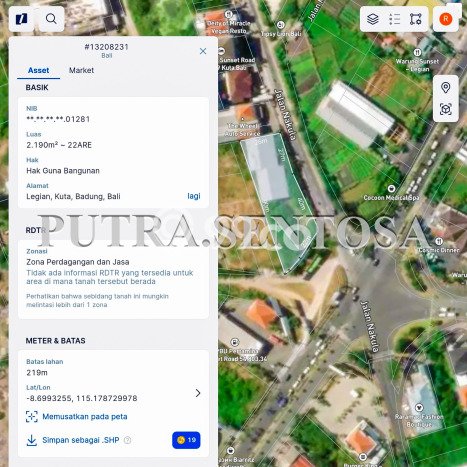Click the 'lagi' link to show more address

(x=194, y=196)
